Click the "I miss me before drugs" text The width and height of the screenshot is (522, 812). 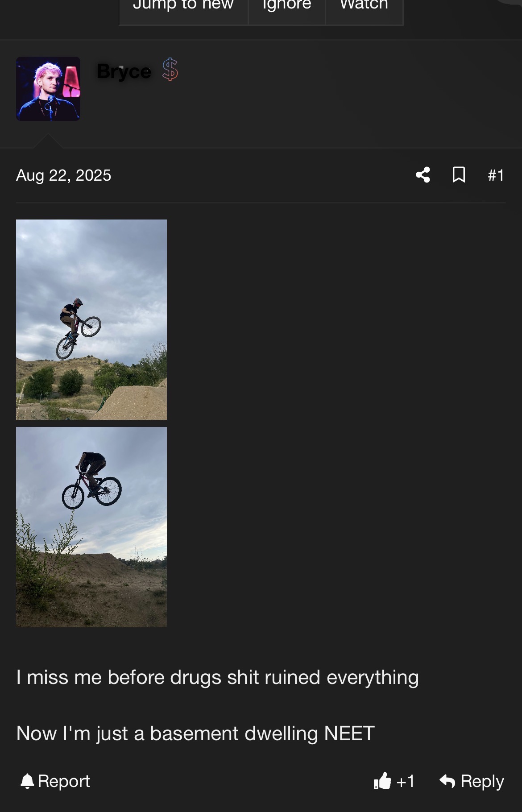217,677
